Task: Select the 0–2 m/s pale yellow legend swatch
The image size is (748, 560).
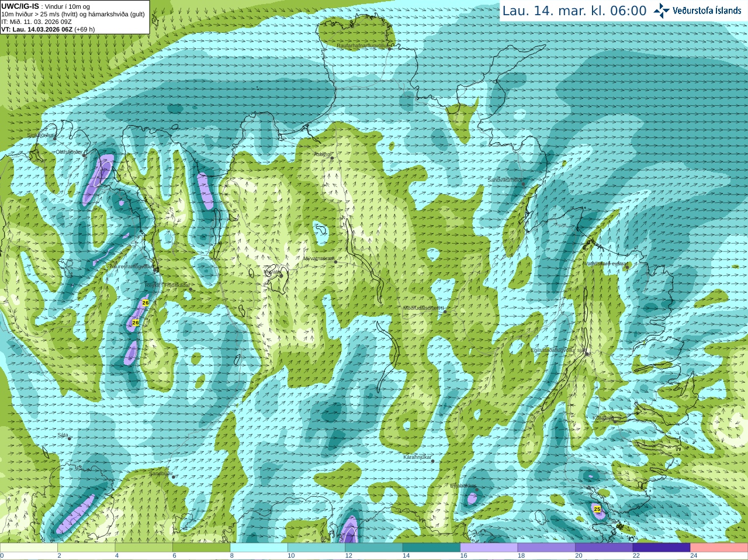Action: point(29,548)
